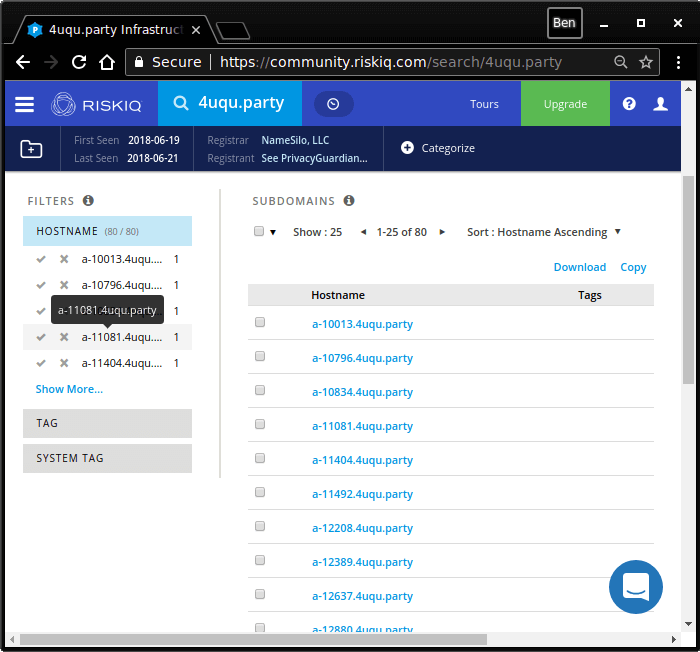Expand the TAG filter section

tap(107, 423)
